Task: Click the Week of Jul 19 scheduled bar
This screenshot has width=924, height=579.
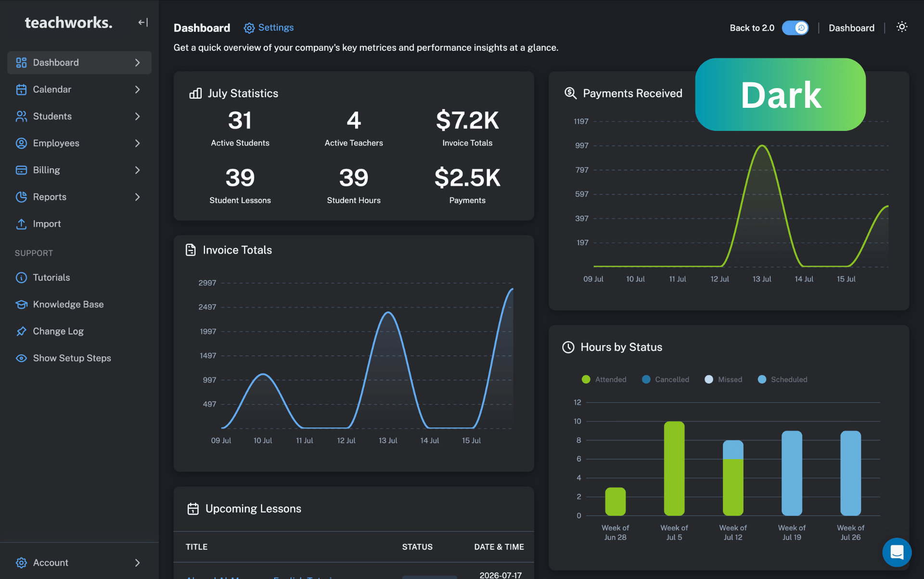Action: pyautogui.click(x=792, y=473)
